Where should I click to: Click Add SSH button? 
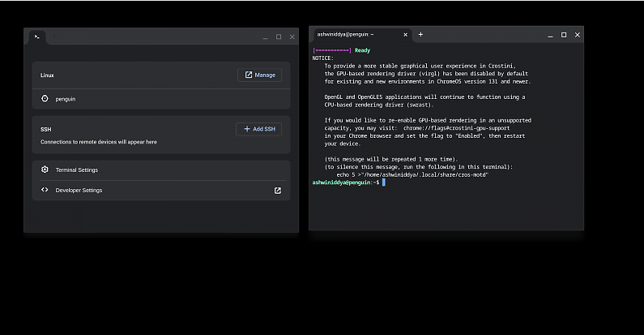[x=258, y=129]
